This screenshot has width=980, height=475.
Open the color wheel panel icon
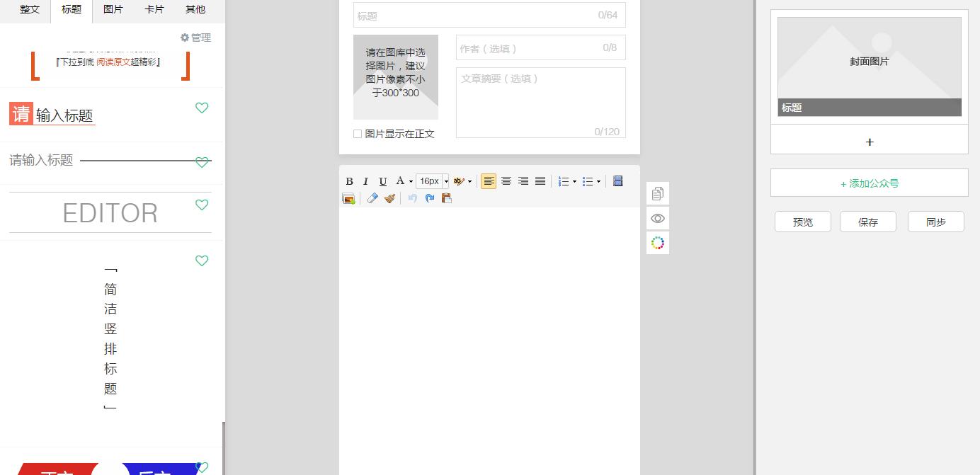tap(657, 243)
